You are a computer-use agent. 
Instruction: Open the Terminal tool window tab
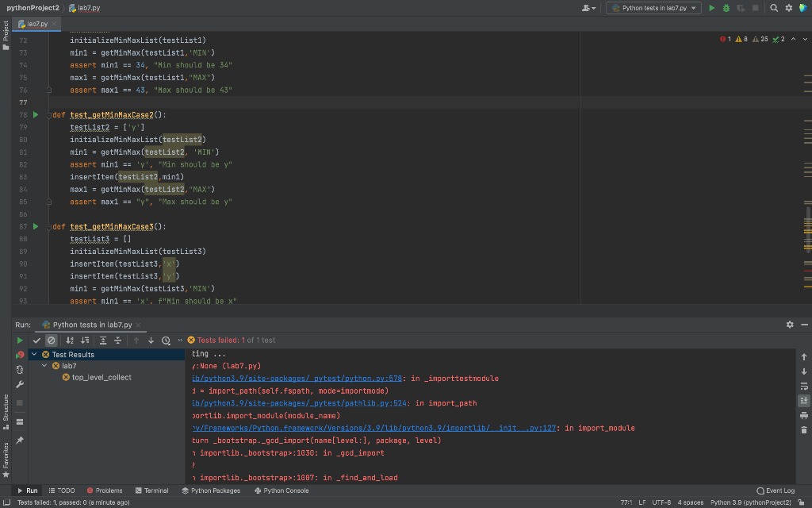tap(151, 491)
